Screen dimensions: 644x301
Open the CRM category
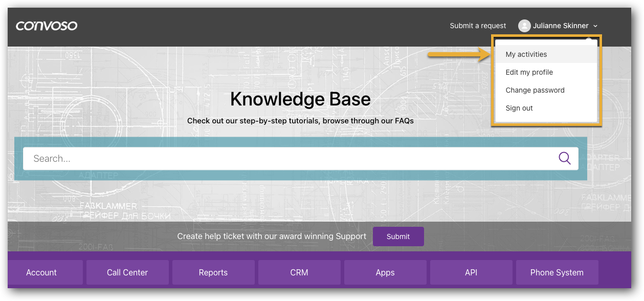(x=299, y=272)
